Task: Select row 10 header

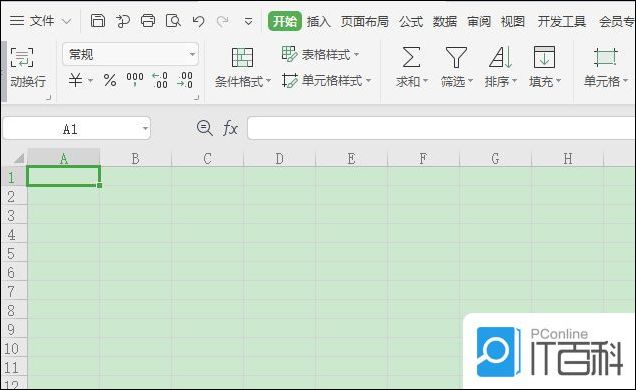Action: [x=14, y=348]
